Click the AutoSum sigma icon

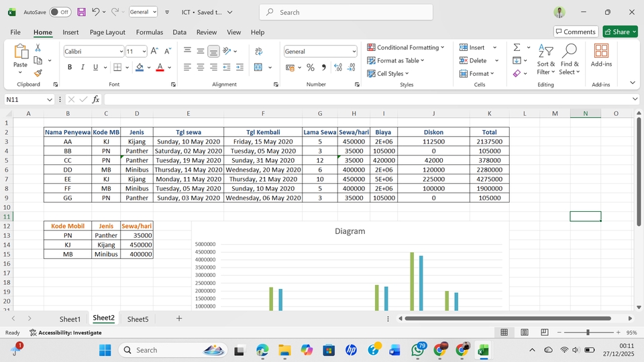coord(517,48)
